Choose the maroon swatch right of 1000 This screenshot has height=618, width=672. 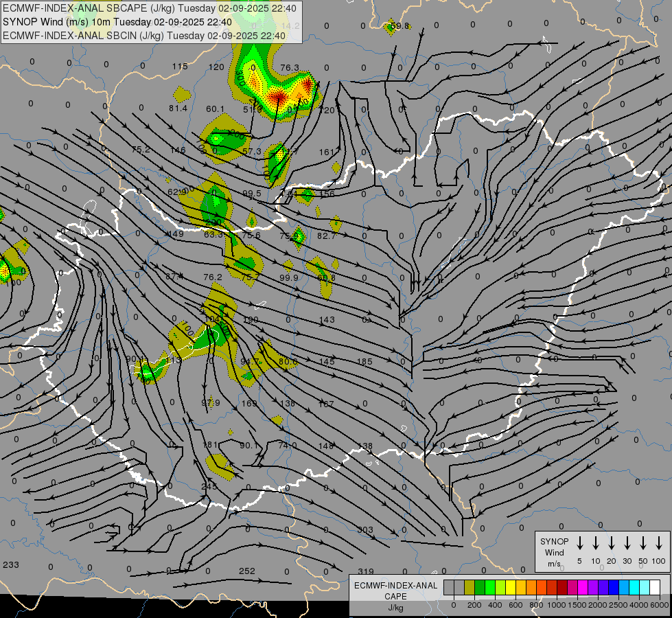[562, 587]
